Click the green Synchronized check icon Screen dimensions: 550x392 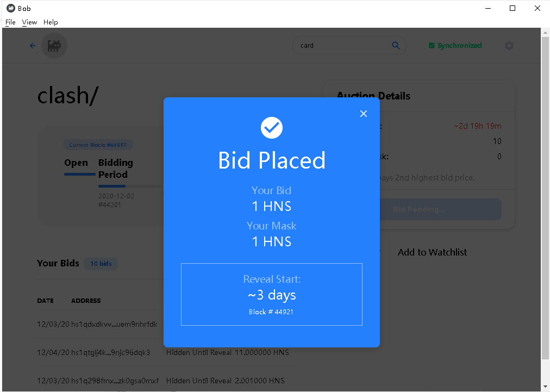432,46
